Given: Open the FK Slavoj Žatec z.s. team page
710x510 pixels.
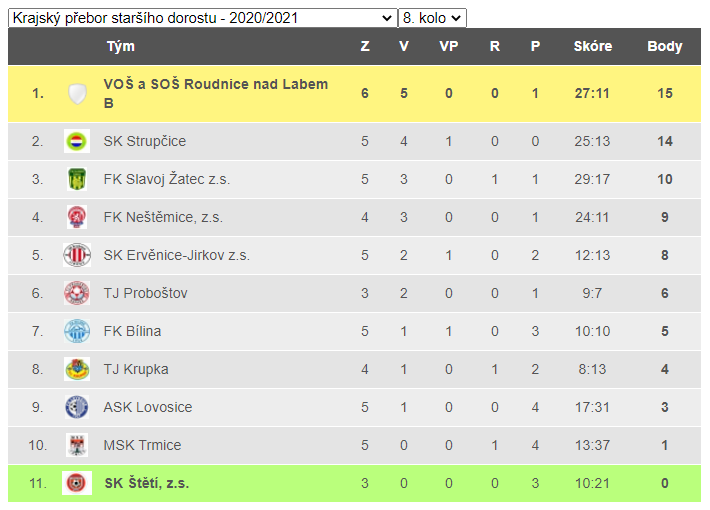Looking at the screenshot, I should coord(166,179).
